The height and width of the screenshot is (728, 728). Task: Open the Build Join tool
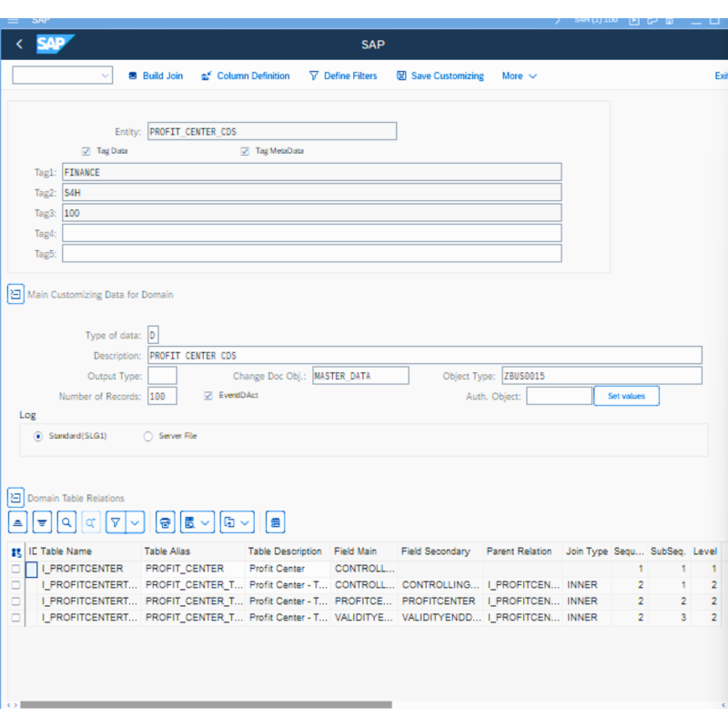[x=155, y=76]
